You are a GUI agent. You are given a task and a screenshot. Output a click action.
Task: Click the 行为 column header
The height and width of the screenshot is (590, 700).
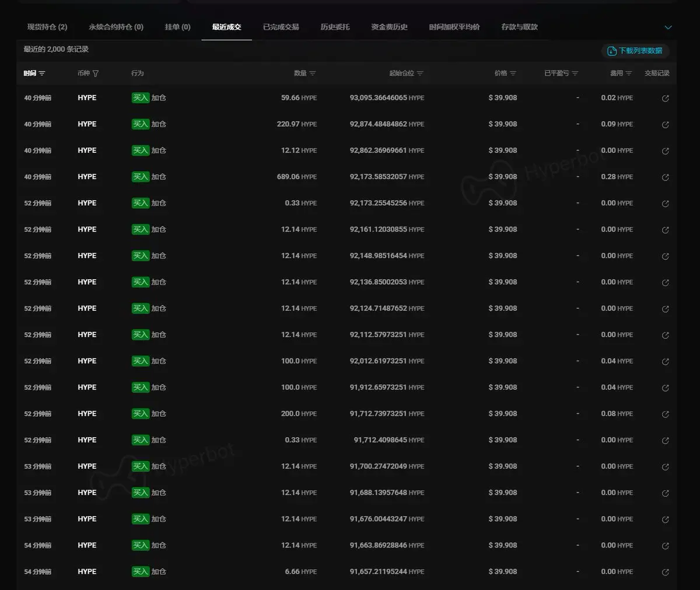point(138,73)
